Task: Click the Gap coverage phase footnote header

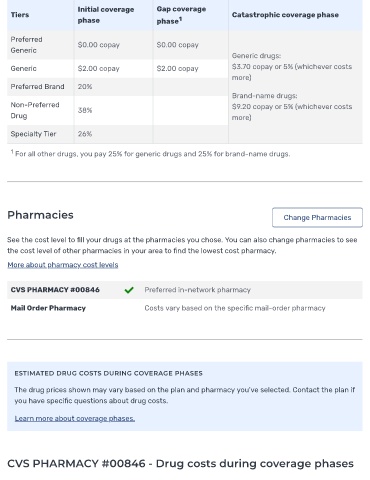Action: [x=181, y=15]
